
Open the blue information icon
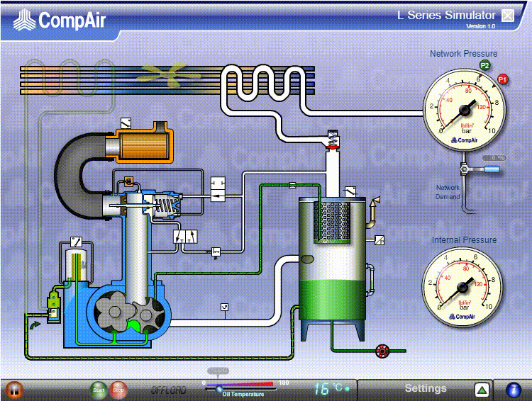click(x=514, y=390)
